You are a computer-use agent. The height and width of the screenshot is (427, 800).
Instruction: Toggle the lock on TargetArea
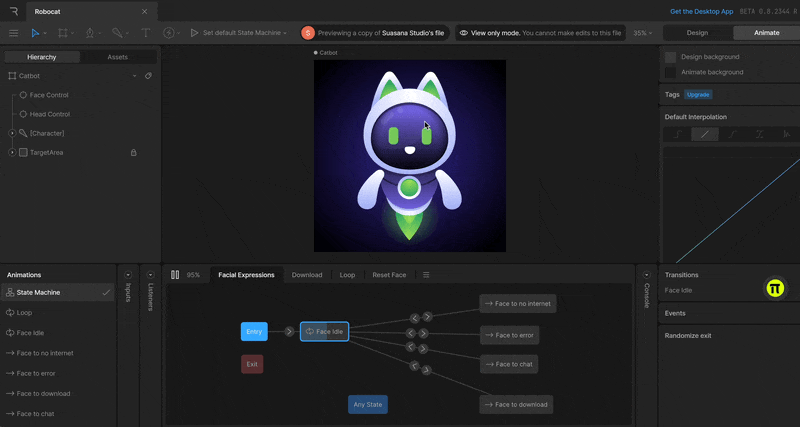[133, 153]
